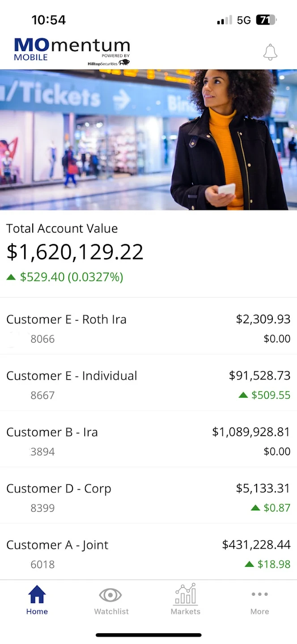Open Customer E - Roth Ira account
Viewport: 297px width, 644px height.
click(148, 328)
